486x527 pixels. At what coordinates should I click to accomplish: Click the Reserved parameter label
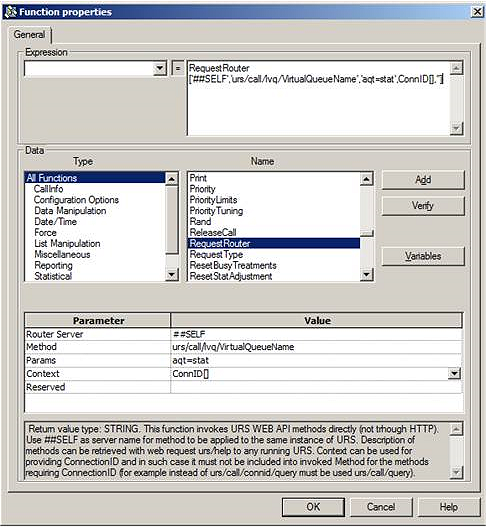[46, 387]
